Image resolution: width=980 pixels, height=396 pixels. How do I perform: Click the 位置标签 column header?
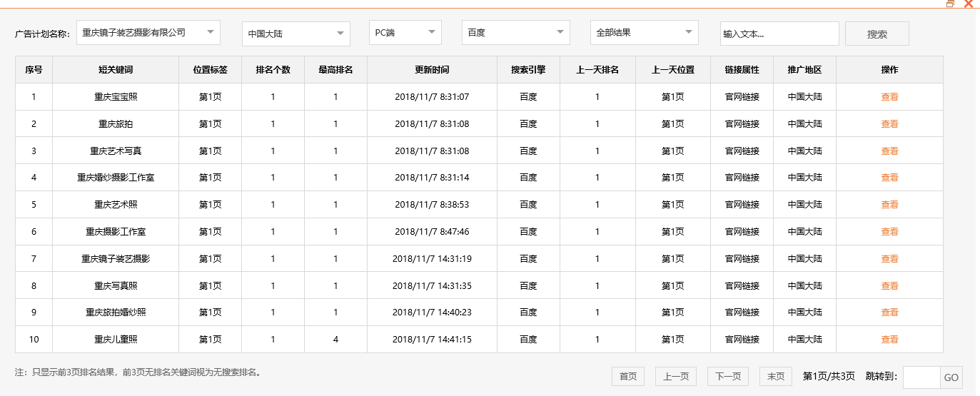pyautogui.click(x=211, y=70)
